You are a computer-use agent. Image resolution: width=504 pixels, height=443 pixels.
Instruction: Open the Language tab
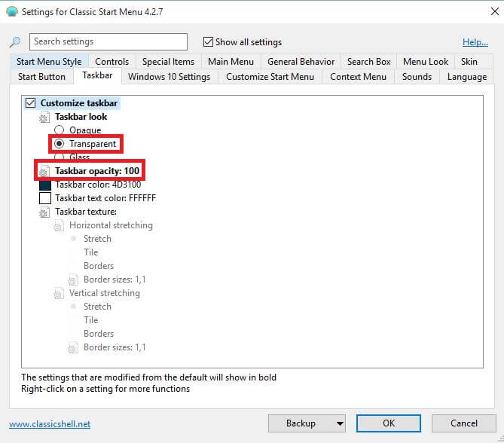[x=467, y=77]
